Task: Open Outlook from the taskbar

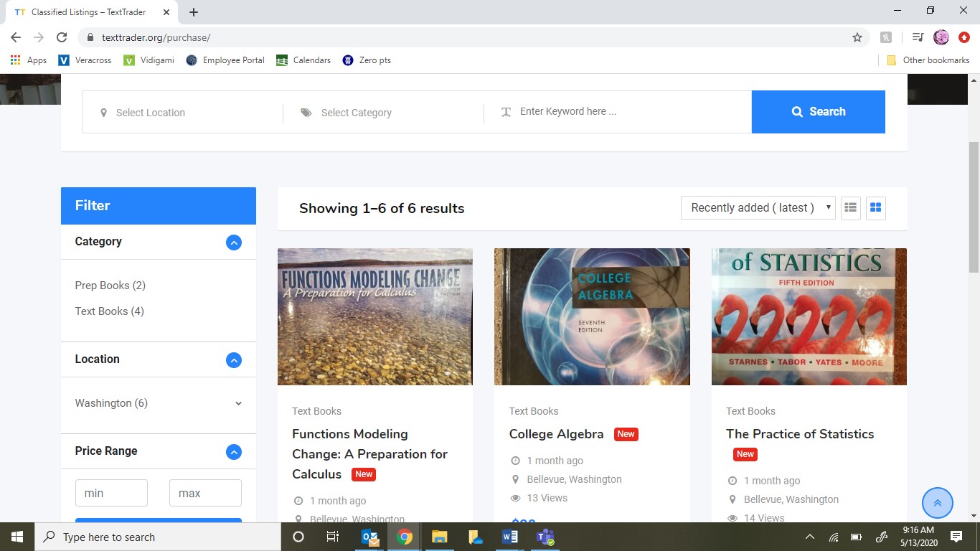Action: tap(370, 537)
